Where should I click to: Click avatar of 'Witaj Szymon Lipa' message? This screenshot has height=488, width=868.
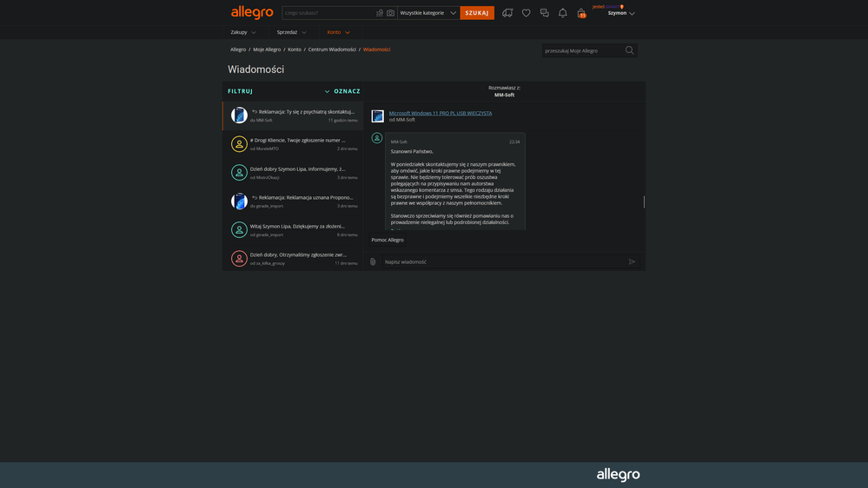tap(239, 229)
